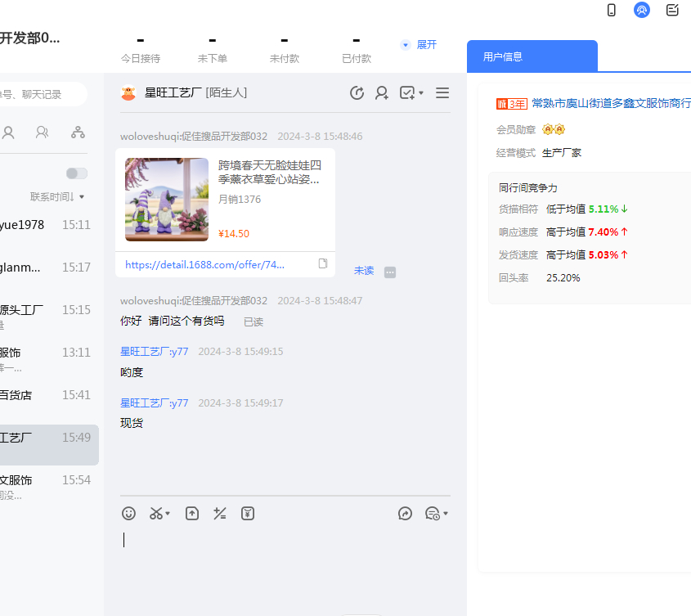Toggle the switch above the contact list
Viewport: 691px width, 616px height.
tap(77, 173)
